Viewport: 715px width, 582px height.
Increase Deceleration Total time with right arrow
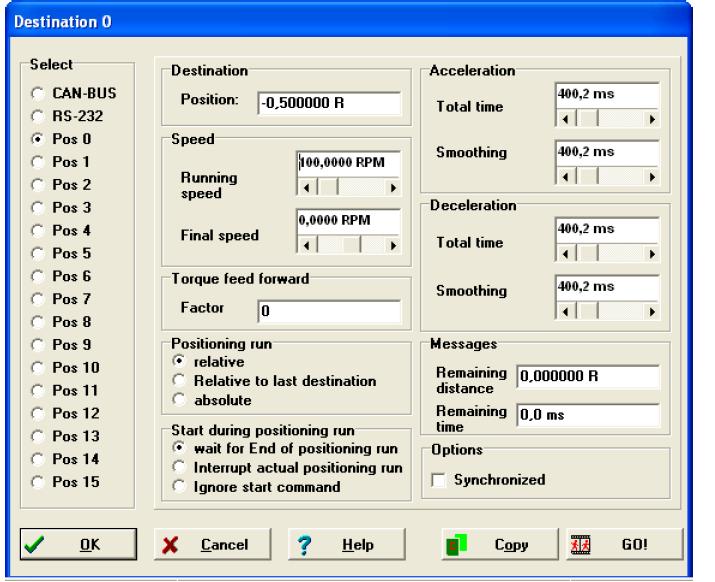tap(652, 254)
